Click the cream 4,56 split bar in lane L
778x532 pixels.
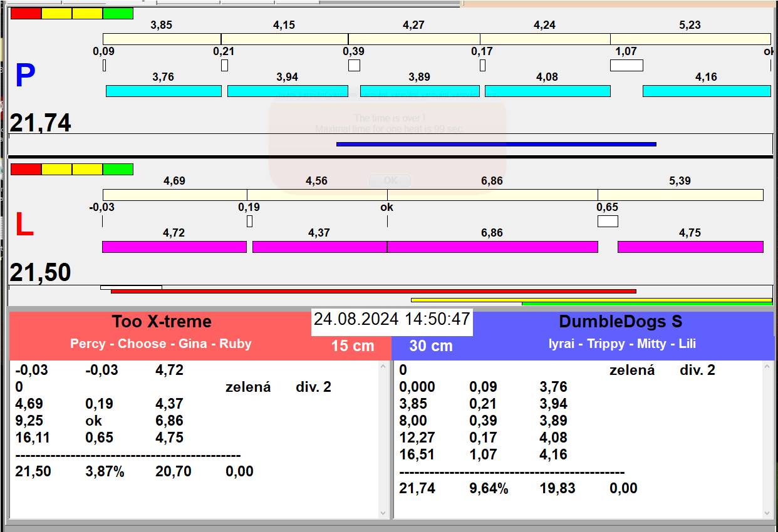tap(317, 195)
